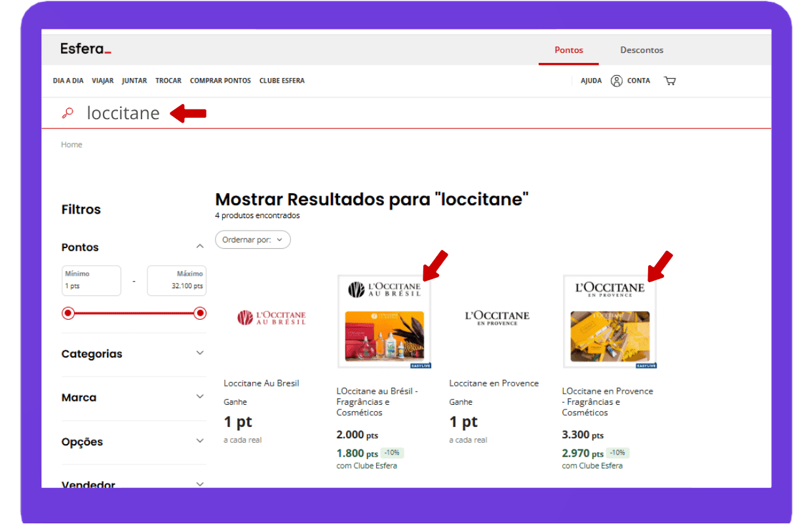Image resolution: width=812 pixels, height=524 pixels.
Task: Collapse the Pontos filter section
Action: click(200, 247)
